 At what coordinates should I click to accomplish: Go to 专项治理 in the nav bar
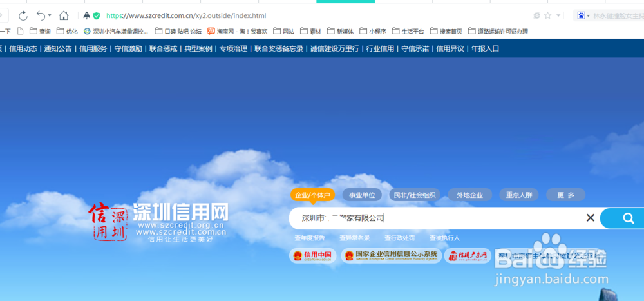click(233, 48)
